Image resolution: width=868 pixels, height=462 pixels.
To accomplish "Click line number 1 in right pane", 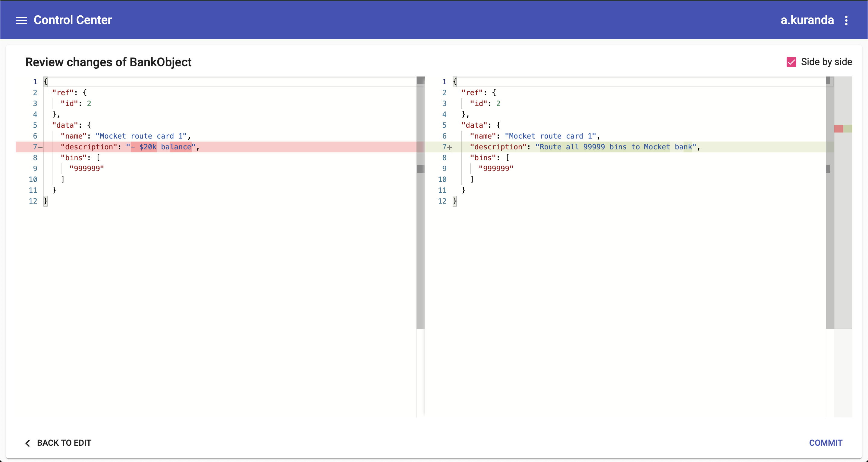I will (444, 82).
